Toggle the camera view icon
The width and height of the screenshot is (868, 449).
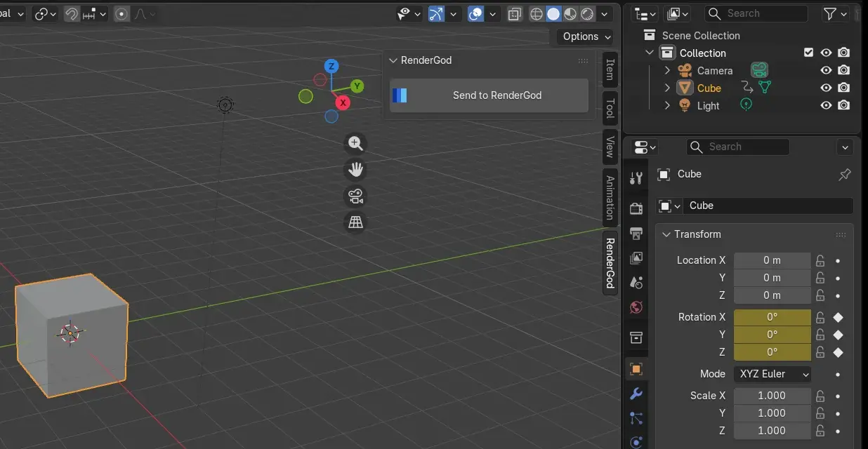click(x=356, y=196)
